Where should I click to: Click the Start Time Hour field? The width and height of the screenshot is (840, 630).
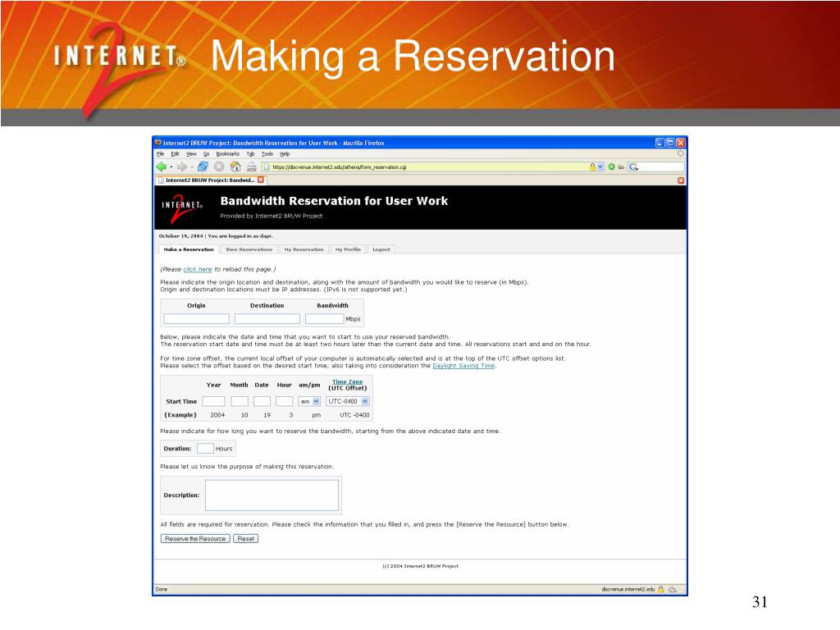284,401
